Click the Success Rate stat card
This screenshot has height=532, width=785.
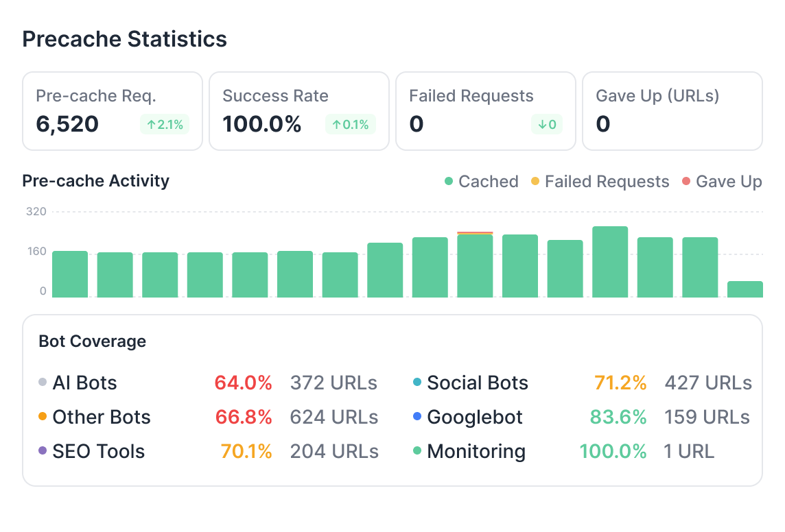pyautogui.click(x=299, y=111)
